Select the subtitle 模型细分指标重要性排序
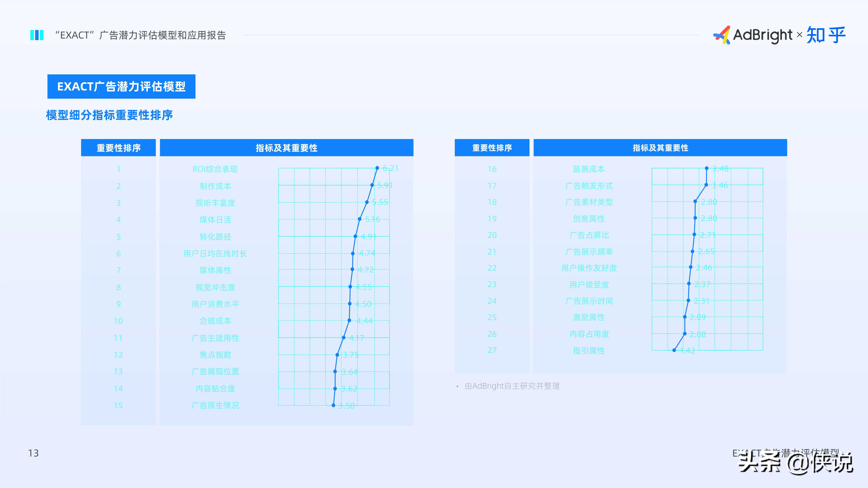Viewport: 868px width, 488px height. 109,115
